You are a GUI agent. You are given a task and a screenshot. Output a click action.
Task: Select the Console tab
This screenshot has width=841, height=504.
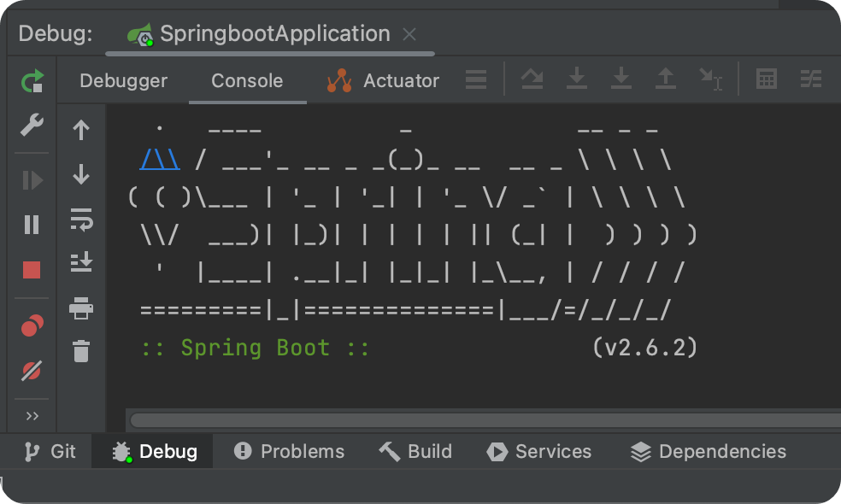point(247,80)
